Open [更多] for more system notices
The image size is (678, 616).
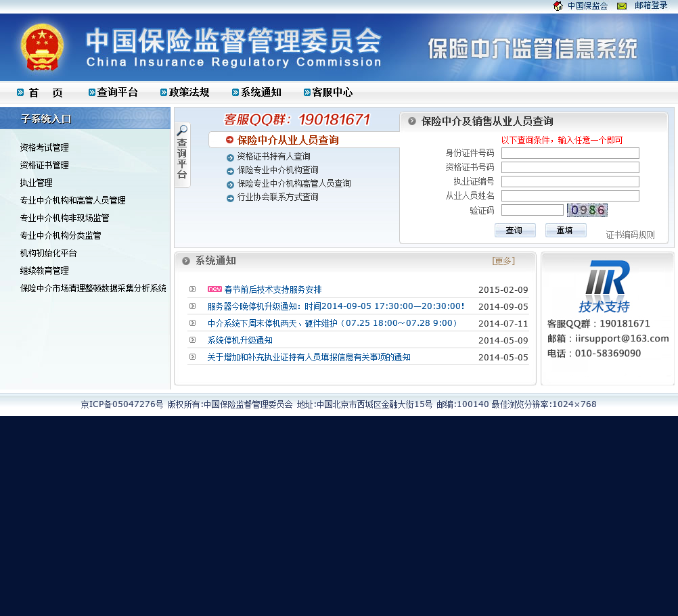[503, 261]
